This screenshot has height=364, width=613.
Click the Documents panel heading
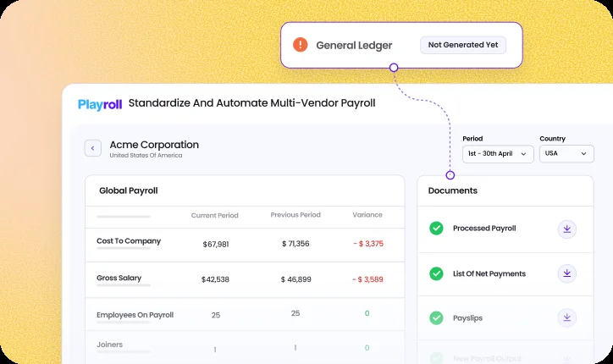click(453, 190)
